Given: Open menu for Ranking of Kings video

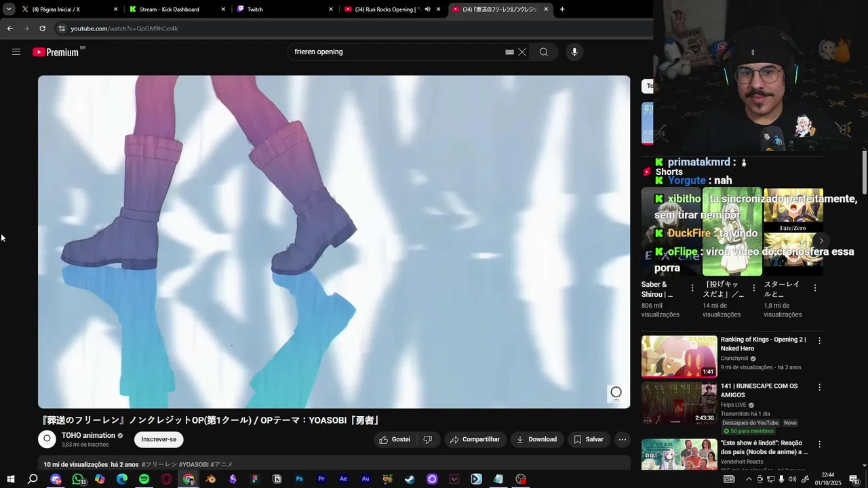Looking at the screenshot, I should (x=819, y=341).
